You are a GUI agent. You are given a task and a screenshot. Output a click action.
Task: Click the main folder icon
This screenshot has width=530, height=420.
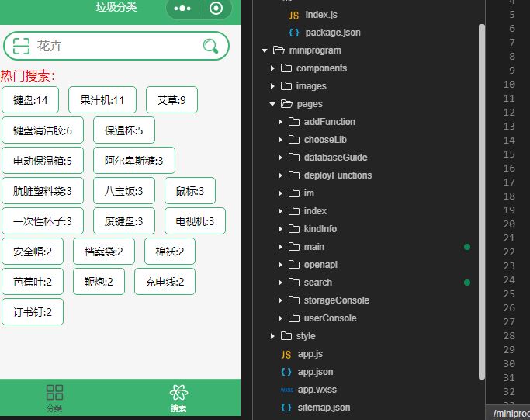tap(294, 247)
